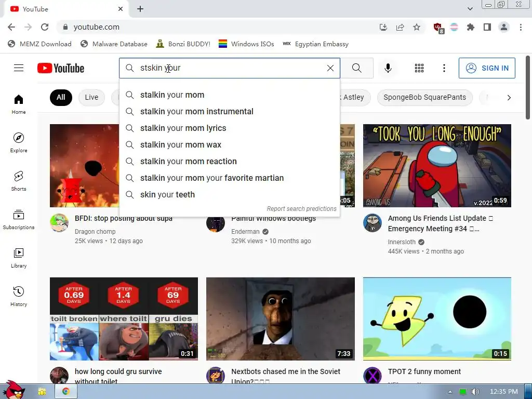
Task: Click Report search predictions link
Action: click(301, 209)
